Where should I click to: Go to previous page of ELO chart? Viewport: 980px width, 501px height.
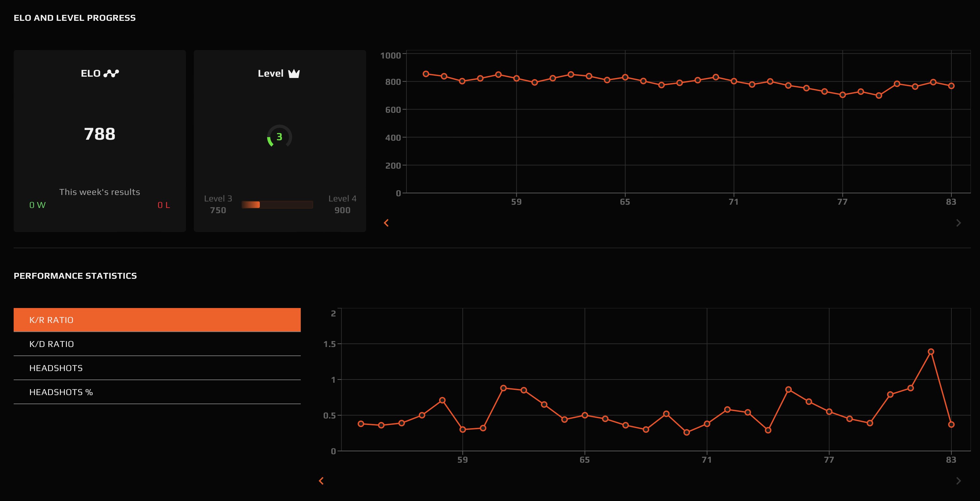[386, 223]
